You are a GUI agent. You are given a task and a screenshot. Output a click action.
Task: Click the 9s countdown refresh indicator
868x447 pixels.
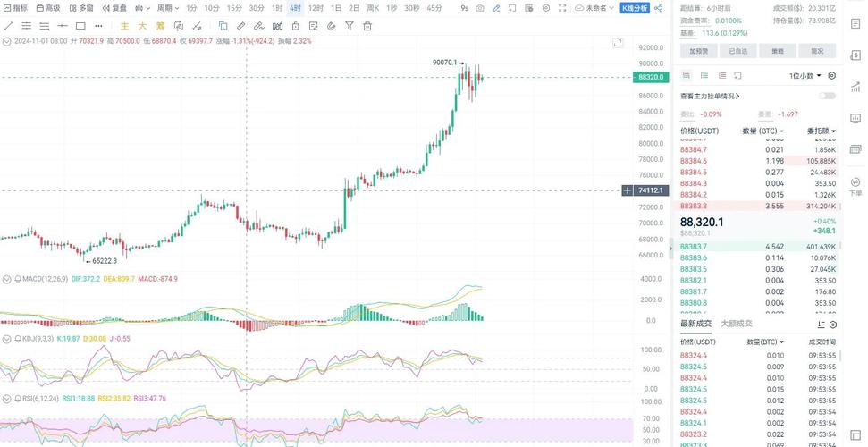pyautogui.click(x=465, y=8)
